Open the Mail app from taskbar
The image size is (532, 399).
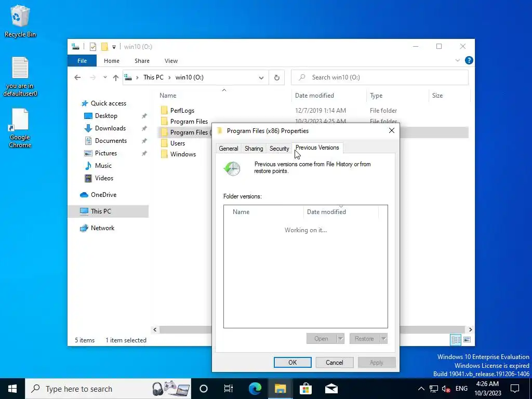coord(331,389)
